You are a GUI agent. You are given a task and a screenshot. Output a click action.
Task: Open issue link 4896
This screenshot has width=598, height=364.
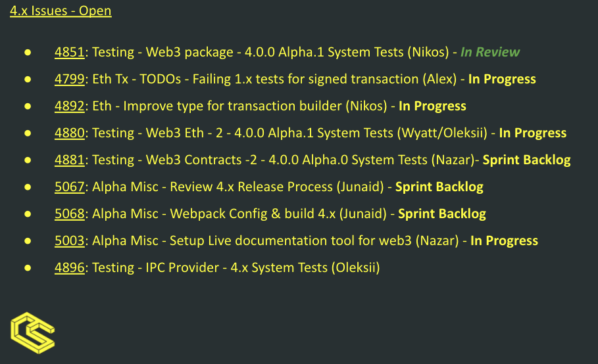click(x=70, y=268)
